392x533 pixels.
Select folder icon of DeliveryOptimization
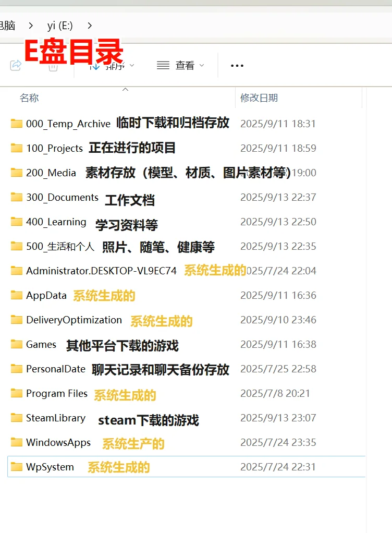point(16,320)
